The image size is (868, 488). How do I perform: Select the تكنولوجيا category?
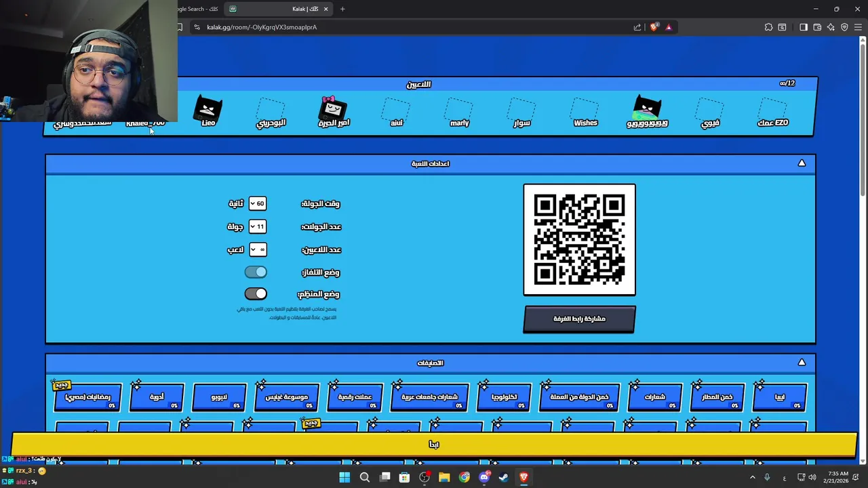pyautogui.click(x=504, y=397)
